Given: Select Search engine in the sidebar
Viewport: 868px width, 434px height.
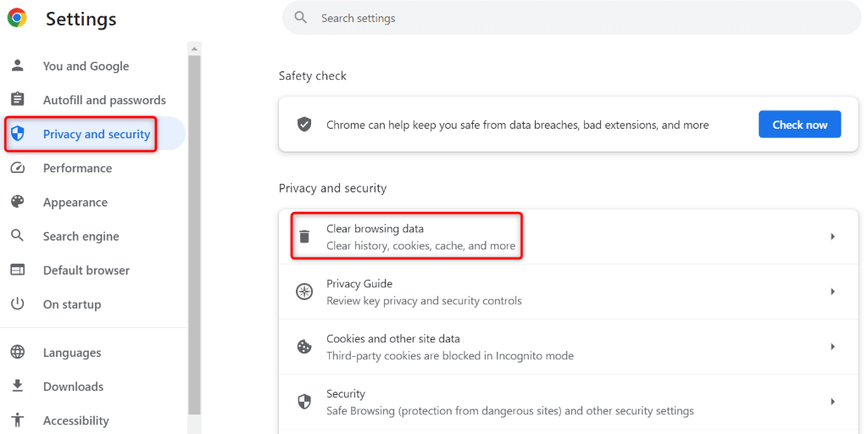Looking at the screenshot, I should coord(81,236).
